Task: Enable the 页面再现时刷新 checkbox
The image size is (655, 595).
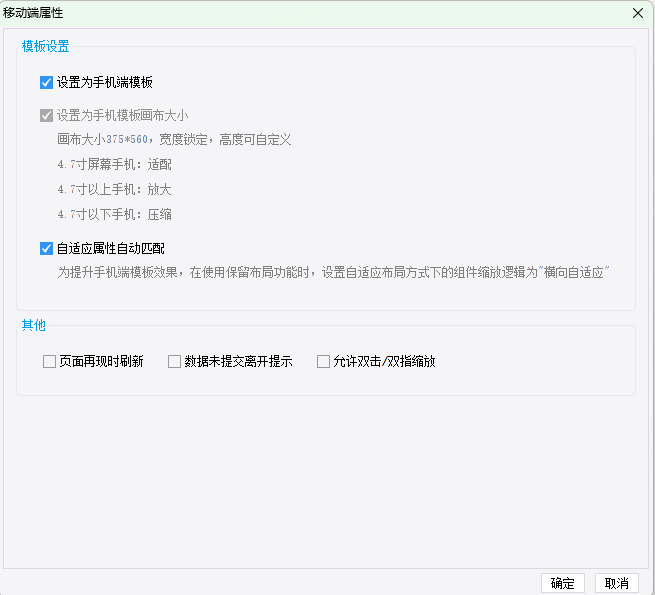Action: point(49,361)
